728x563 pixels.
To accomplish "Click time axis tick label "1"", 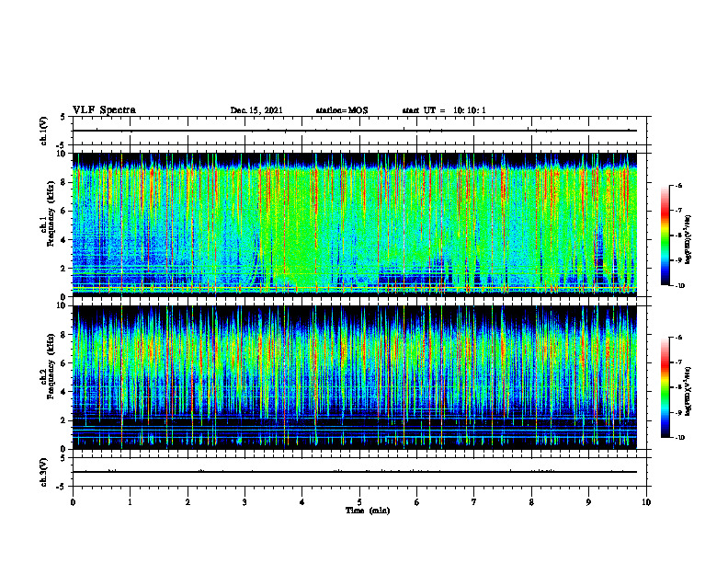I will pos(130,502).
